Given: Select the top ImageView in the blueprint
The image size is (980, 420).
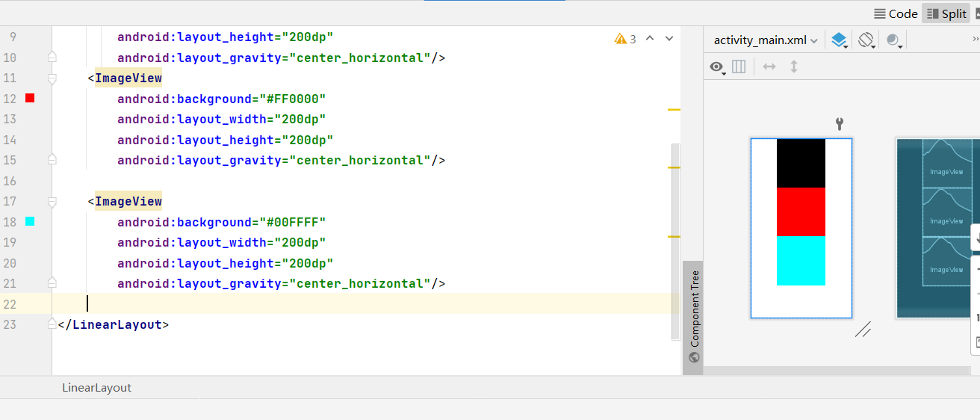Looking at the screenshot, I should click(946, 163).
